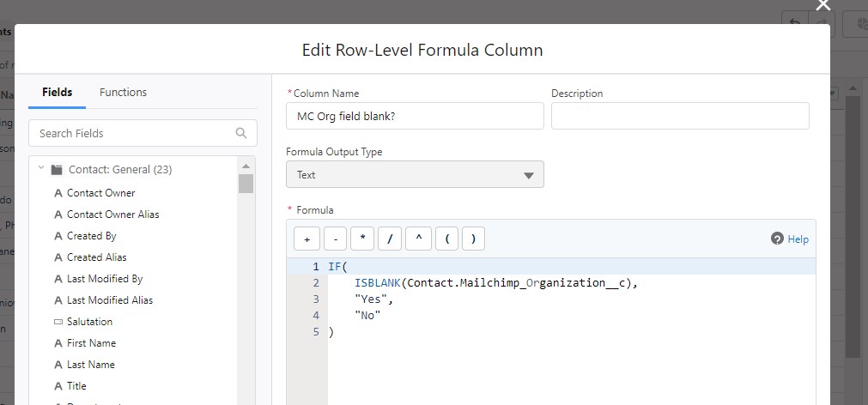Click the Help question mark icon
Image resolution: width=868 pixels, height=405 pixels.
[777, 239]
